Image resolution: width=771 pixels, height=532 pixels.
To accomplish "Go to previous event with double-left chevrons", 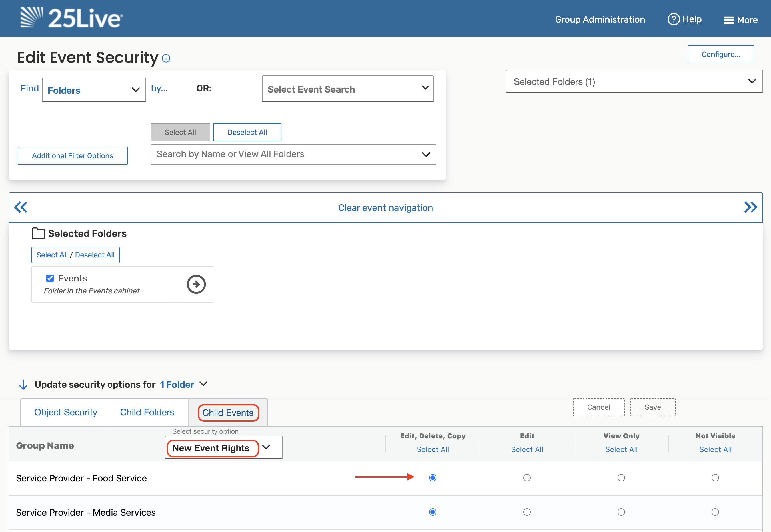I will tap(21, 207).
